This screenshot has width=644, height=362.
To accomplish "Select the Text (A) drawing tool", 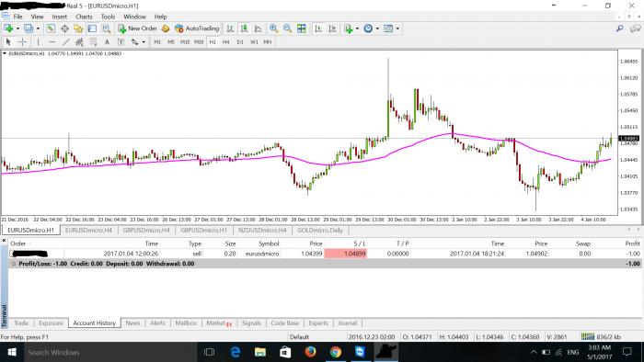I will tap(108, 42).
